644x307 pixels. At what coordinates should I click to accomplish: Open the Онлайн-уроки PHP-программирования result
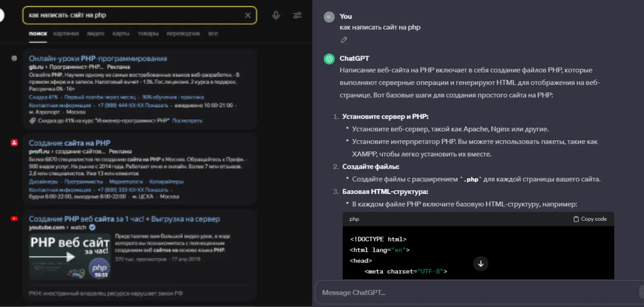98,59
